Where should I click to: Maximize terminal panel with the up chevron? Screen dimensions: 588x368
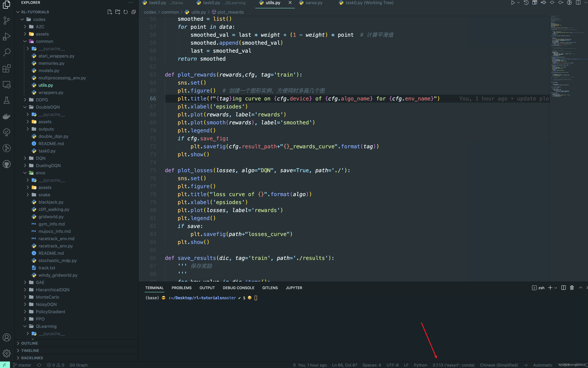pos(581,288)
